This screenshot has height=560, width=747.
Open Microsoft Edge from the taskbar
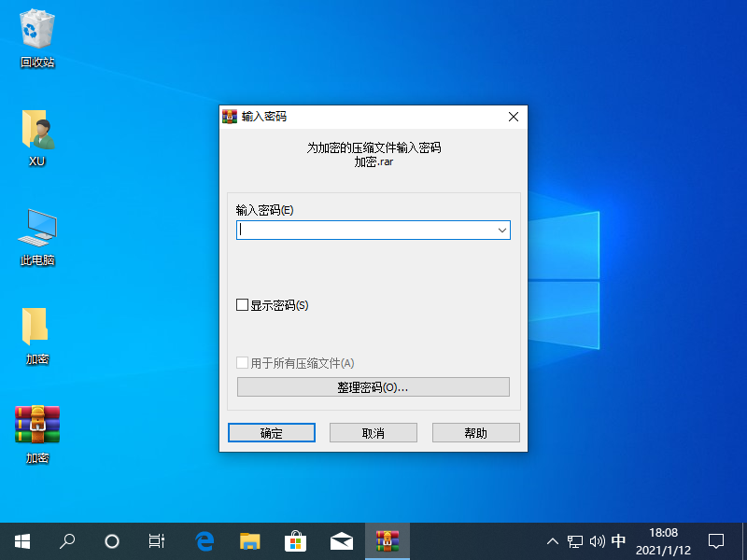[204, 540]
